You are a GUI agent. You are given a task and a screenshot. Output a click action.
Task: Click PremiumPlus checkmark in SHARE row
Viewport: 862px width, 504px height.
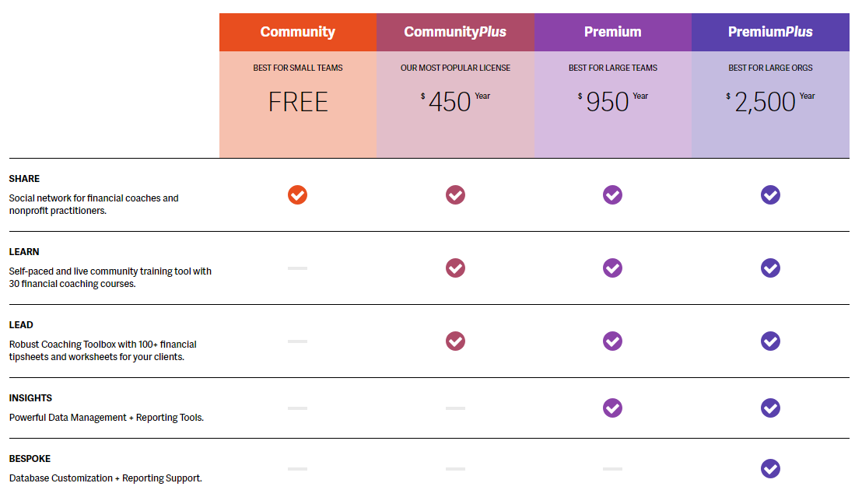770,194
